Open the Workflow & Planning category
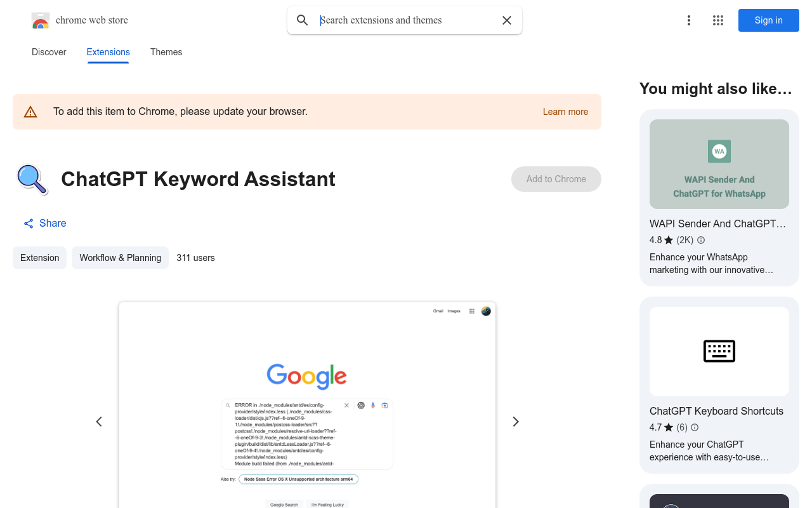 [x=120, y=258]
